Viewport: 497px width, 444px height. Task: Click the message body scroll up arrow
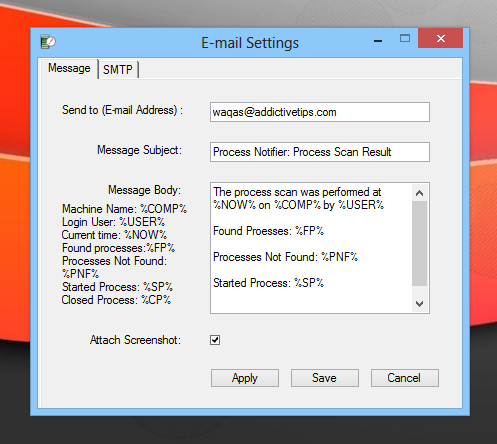[x=420, y=193]
